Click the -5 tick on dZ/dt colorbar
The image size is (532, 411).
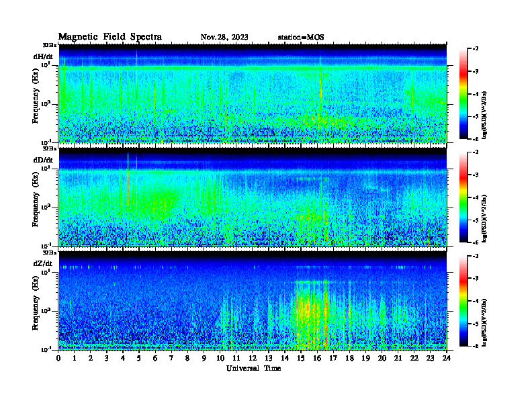coord(476,324)
